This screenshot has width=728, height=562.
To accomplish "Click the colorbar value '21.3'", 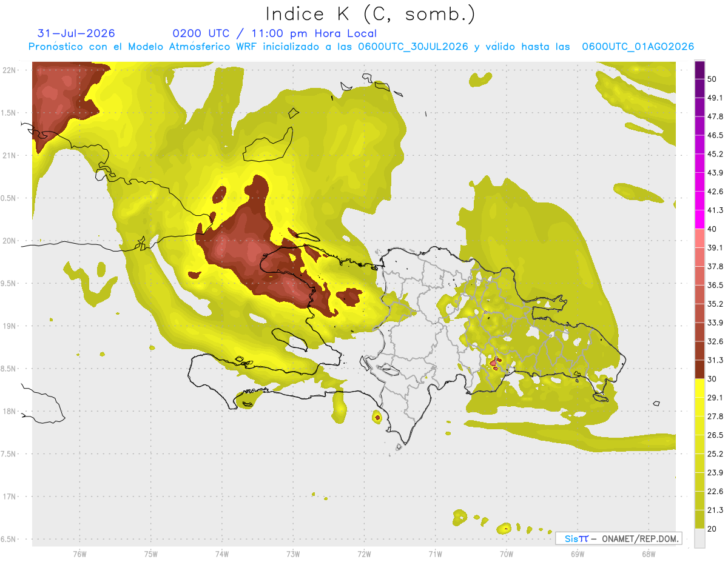I will click(715, 510).
